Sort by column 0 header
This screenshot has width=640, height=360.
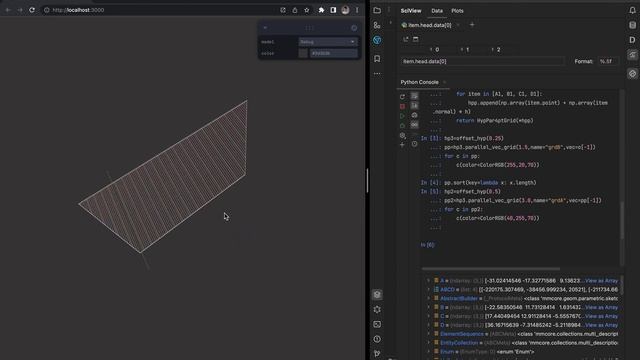pos(435,49)
